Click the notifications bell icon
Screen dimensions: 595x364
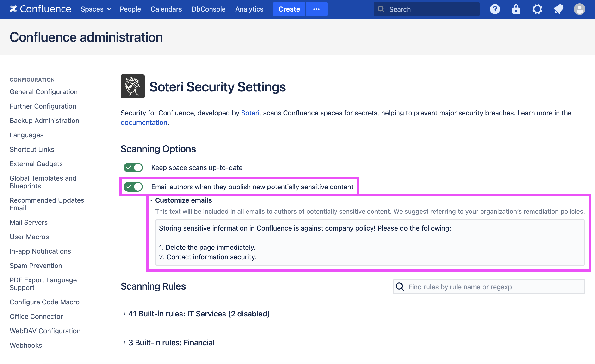558,9
